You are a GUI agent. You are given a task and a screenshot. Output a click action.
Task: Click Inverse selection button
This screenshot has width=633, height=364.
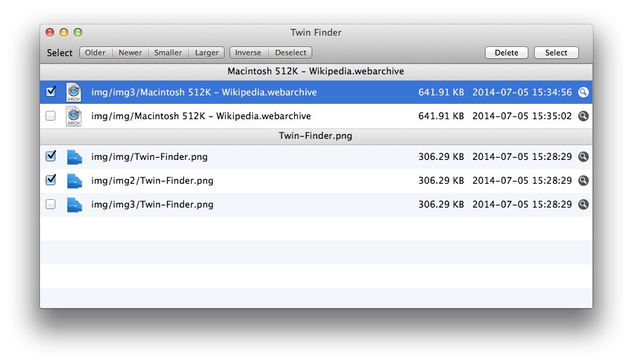[248, 53]
